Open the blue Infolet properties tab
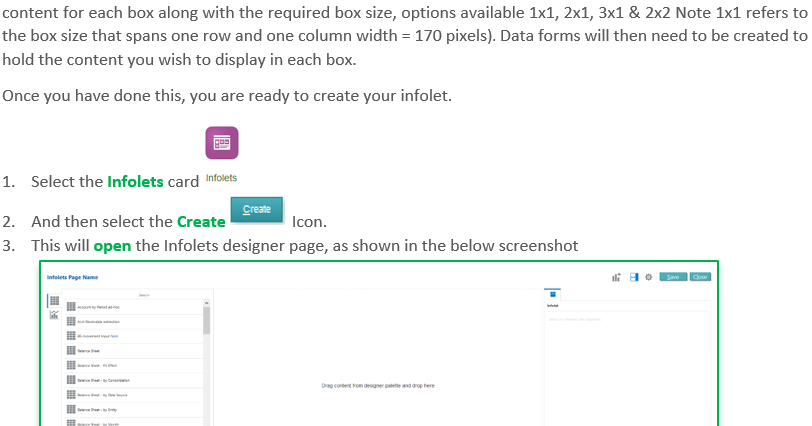The width and height of the screenshot is (812, 426). [553, 294]
